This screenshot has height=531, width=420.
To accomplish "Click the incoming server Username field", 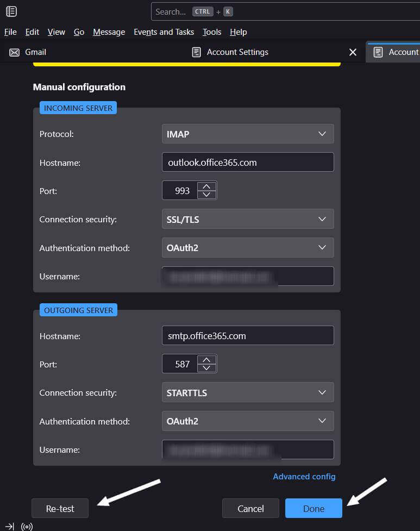I will [x=248, y=276].
